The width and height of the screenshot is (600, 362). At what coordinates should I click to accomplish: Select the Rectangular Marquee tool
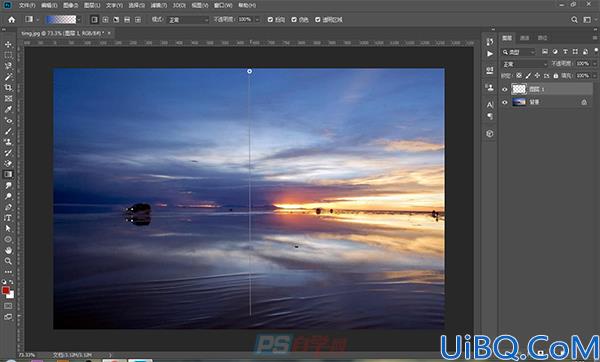pos(8,55)
